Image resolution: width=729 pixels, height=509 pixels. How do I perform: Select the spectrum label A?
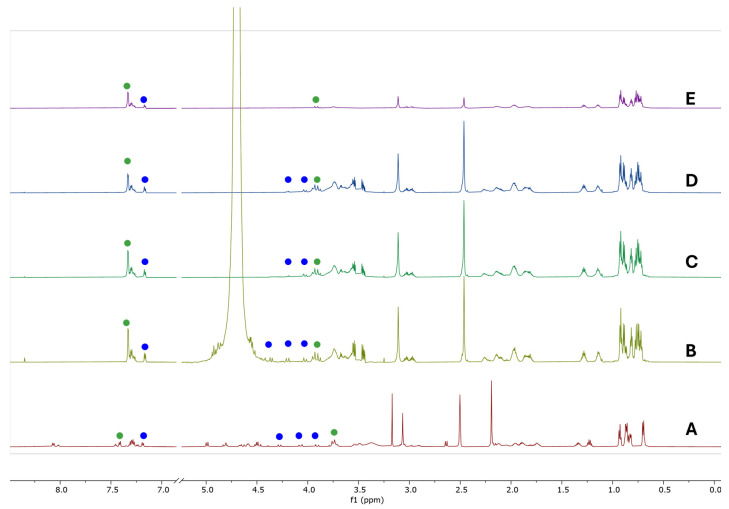[x=691, y=429]
